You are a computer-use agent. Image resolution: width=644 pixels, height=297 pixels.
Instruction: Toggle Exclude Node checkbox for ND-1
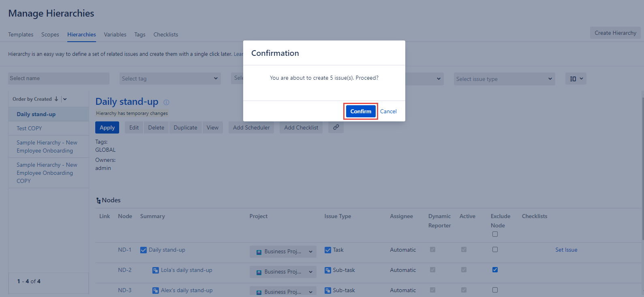point(495,250)
